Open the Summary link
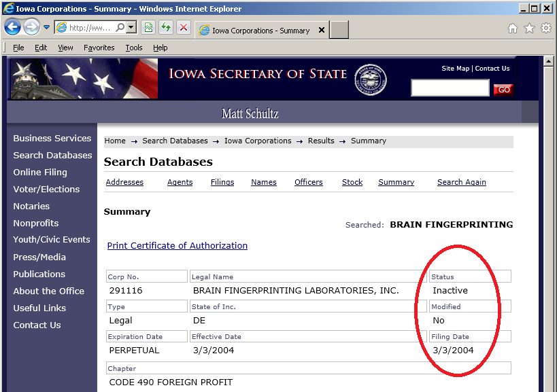This screenshot has height=392, width=557. coord(396,182)
